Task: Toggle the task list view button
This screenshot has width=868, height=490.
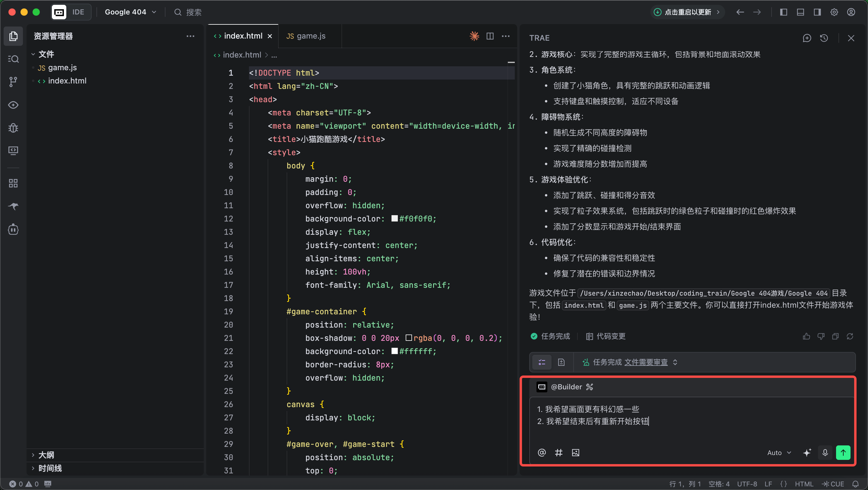Action: 542,362
